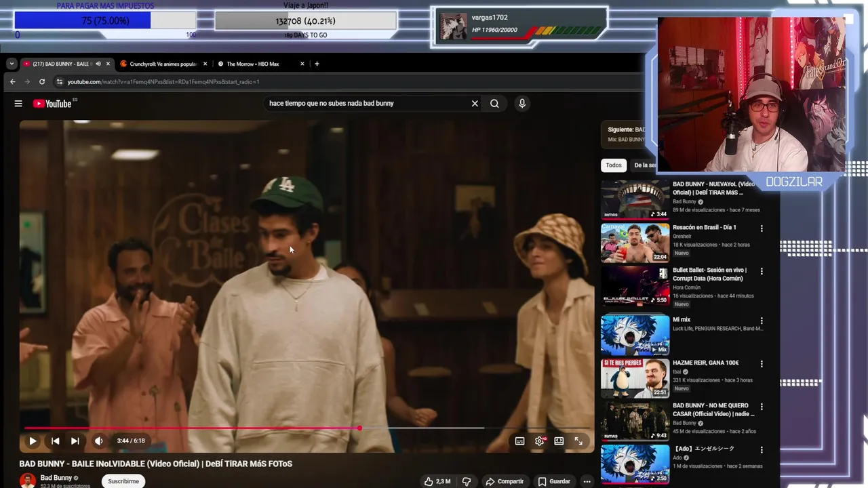Viewport: 868px width, 488px height.
Task: Select the 'De la serie' filter chip
Action: [x=645, y=165]
